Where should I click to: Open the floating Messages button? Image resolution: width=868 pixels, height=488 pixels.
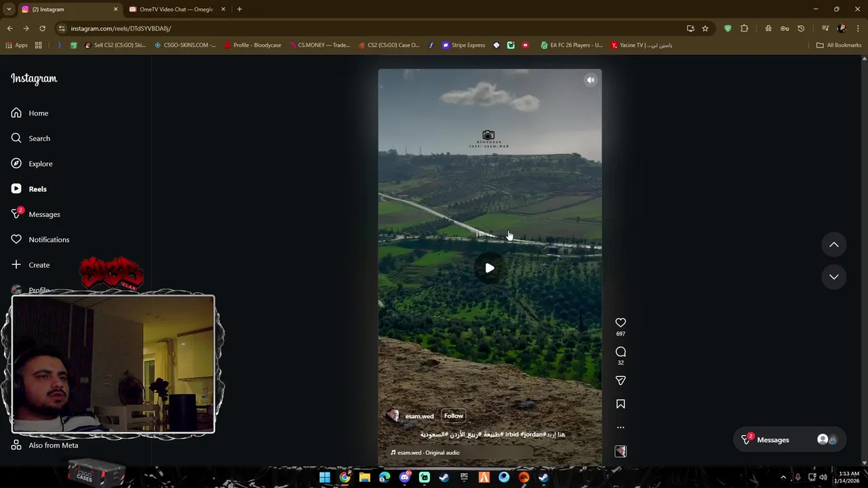790,440
